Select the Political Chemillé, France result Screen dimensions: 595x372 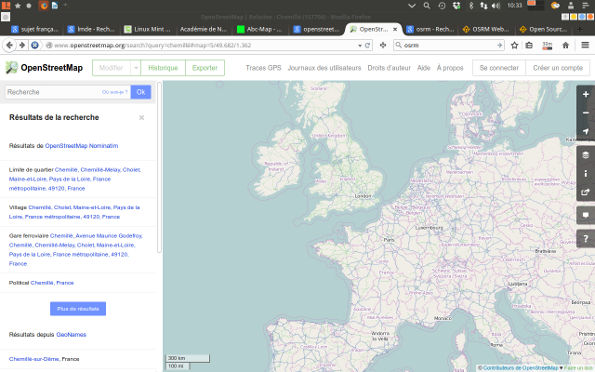[x=41, y=283]
